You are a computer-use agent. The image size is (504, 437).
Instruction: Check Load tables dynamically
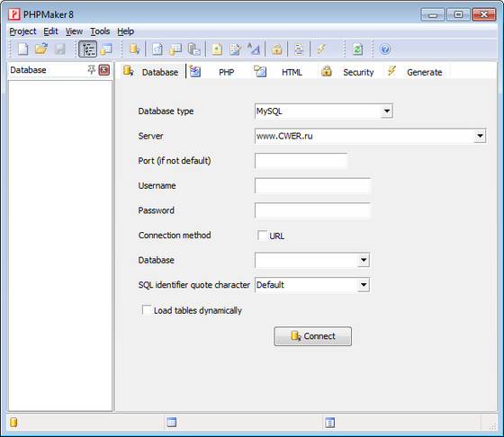point(147,310)
